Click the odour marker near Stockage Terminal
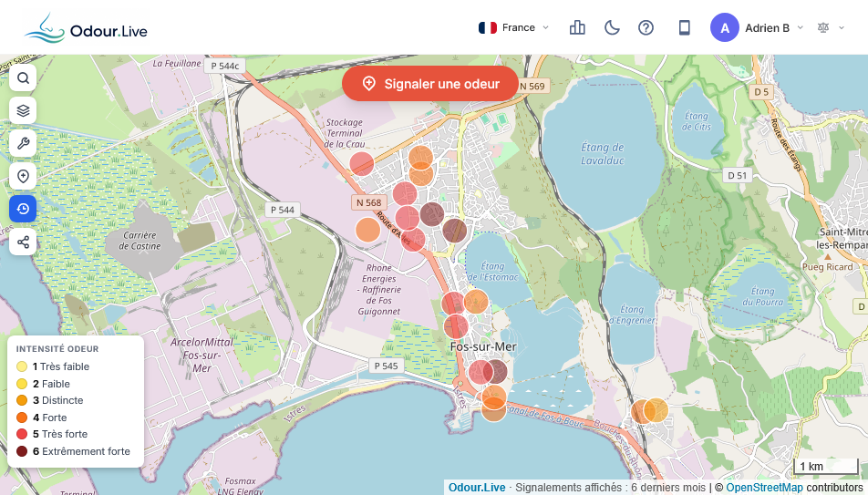868x495 pixels. (361, 164)
